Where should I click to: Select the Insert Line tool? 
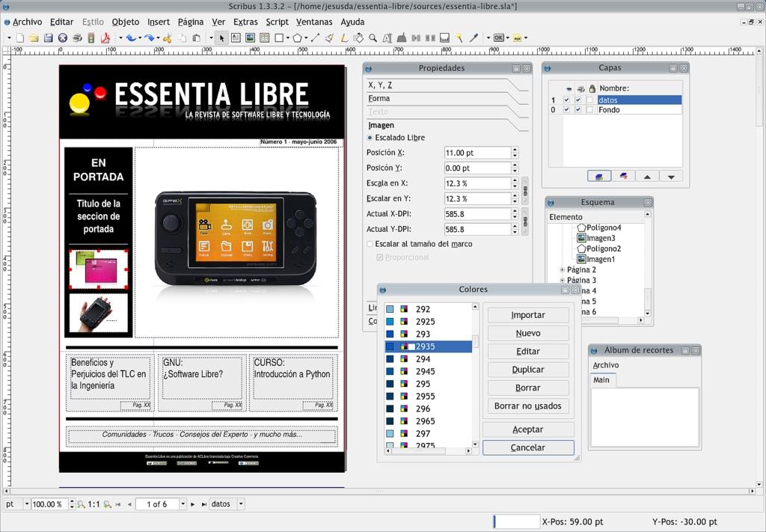315,37
